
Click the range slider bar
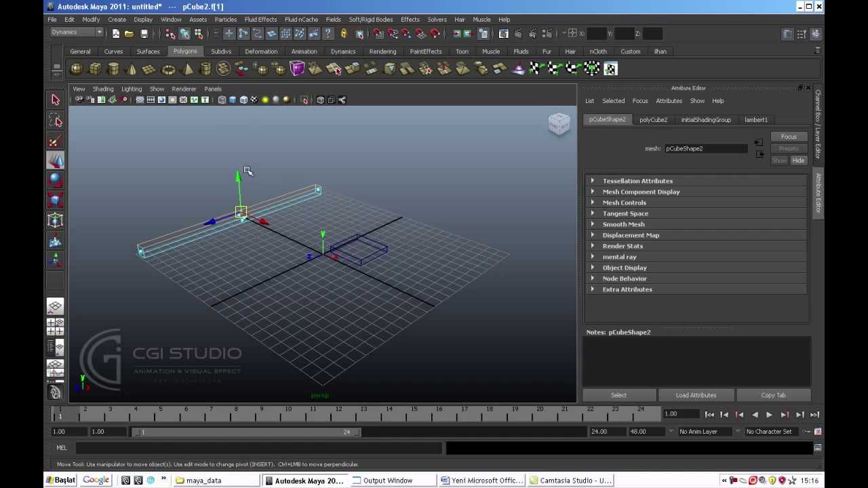click(246, 432)
